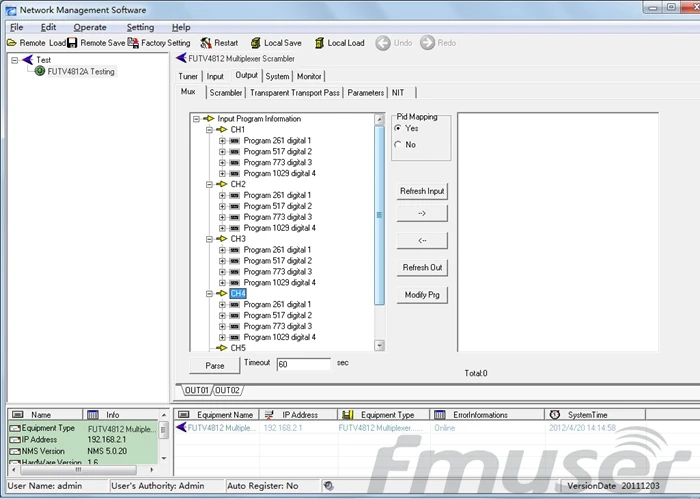
Task: Switch to the NIT tab
Action: (x=398, y=93)
